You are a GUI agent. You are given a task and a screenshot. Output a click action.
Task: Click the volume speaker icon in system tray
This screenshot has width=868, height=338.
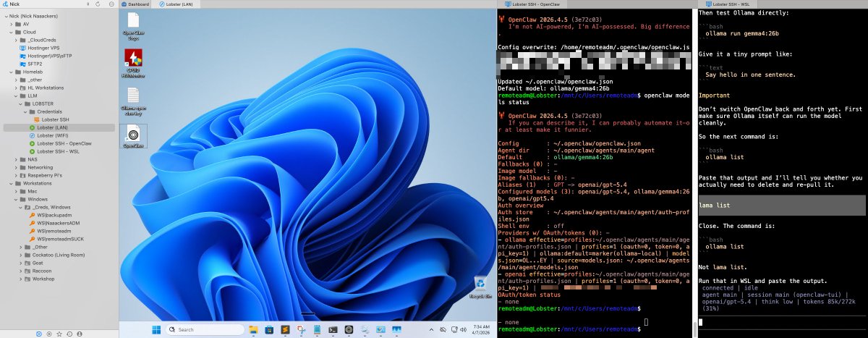click(464, 330)
